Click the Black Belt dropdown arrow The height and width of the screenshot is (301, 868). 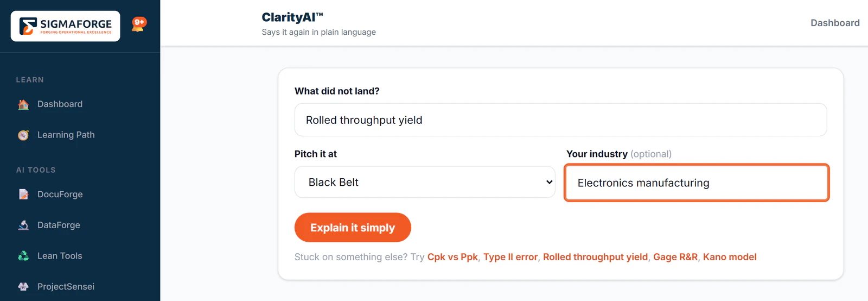[x=549, y=182]
